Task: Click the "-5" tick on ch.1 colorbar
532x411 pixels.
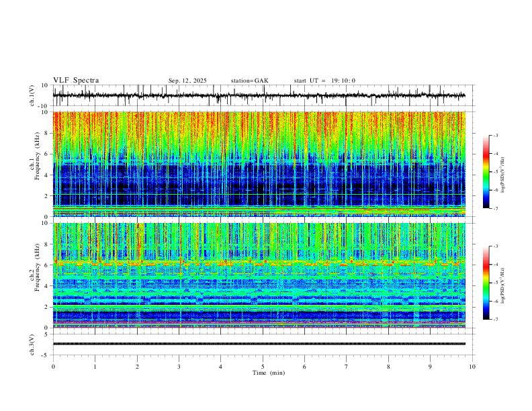Action: (x=496, y=172)
